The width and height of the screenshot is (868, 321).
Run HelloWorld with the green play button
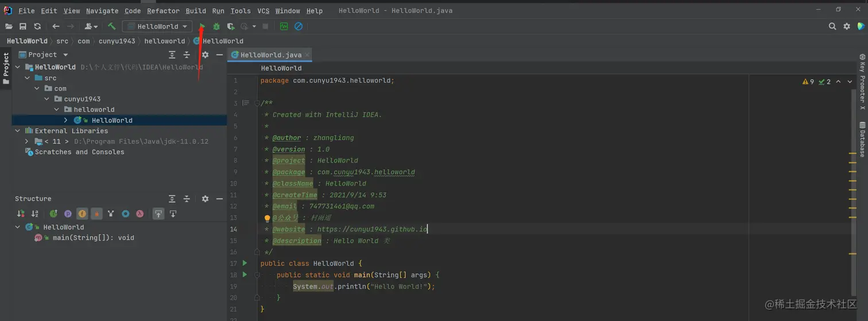(x=202, y=26)
